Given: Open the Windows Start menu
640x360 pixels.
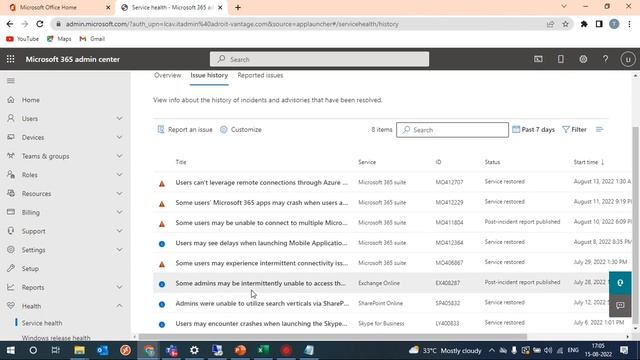Looking at the screenshot, I should click(x=11, y=350).
